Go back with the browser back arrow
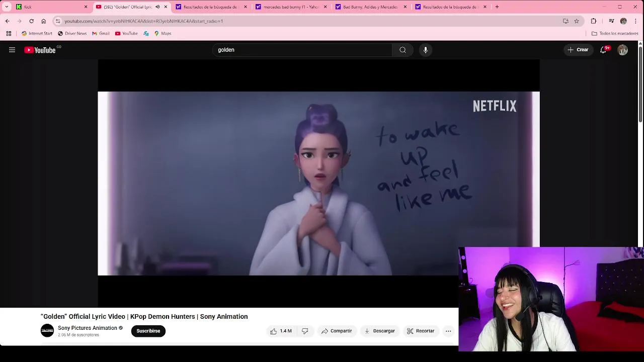The height and width of the screenshot is (362, 644). [7, 21]
